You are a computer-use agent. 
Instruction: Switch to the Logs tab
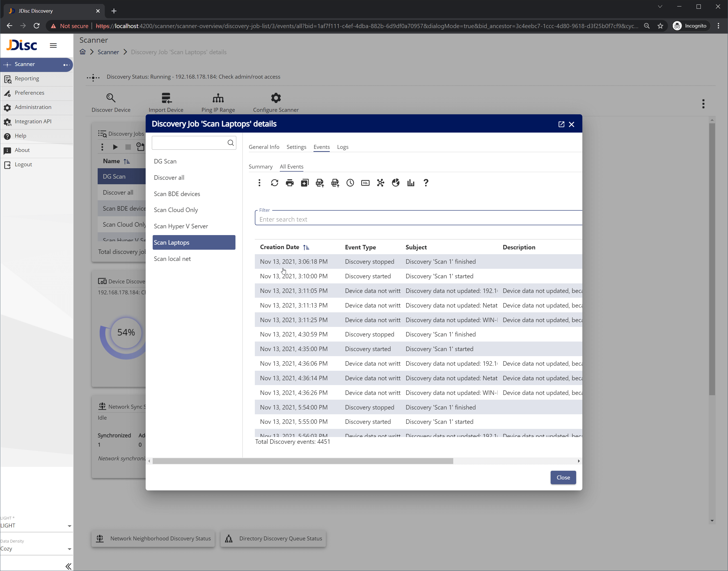pyautogui.click(x=343, y=147)
